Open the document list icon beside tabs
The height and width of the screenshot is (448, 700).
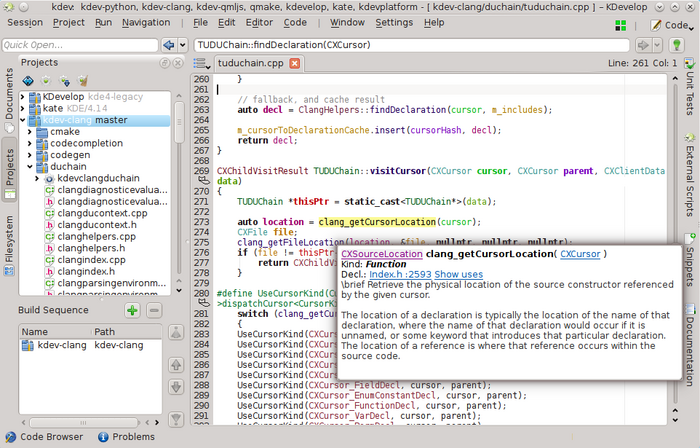(200, 63)
